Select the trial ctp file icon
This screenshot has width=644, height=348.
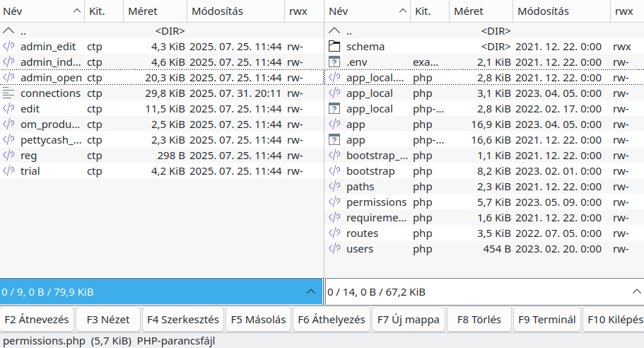tap(8, 171)
